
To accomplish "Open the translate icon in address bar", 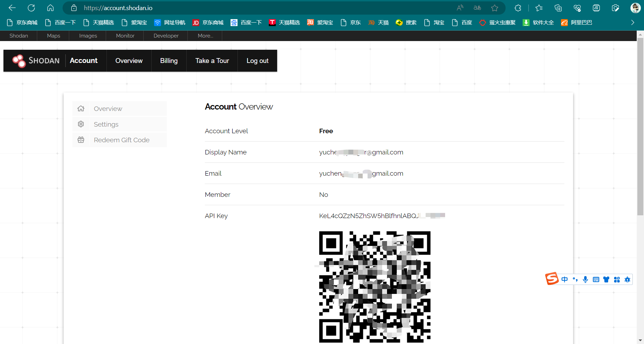I will pyautogui.click(x=477, y=8).
